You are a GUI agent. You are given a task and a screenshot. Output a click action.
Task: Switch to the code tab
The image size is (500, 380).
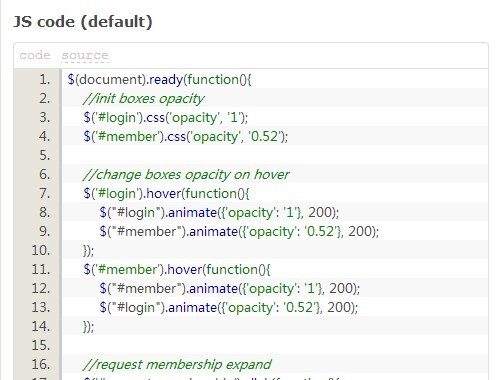[35, 55]
